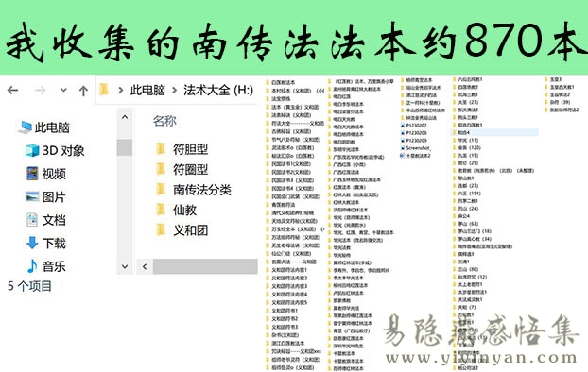
Task: Expand the chevron after 此电脑 breadcrumb
Action: coord(174,91)
